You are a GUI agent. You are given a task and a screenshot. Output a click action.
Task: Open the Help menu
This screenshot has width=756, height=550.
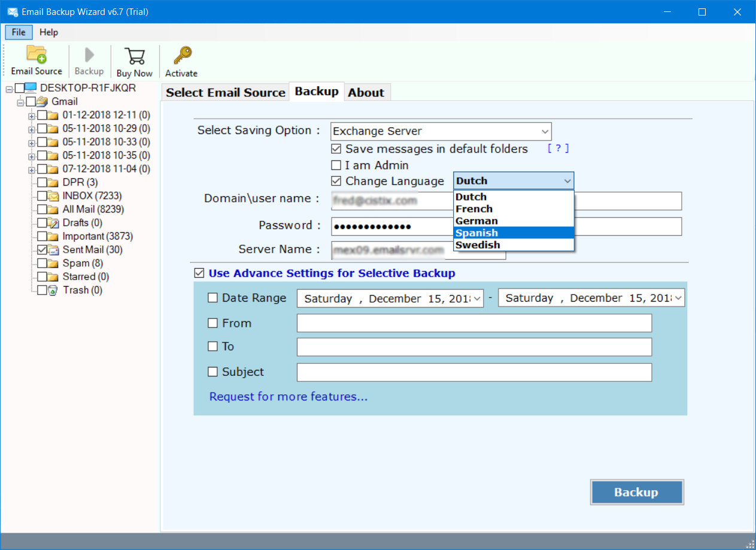48,32
